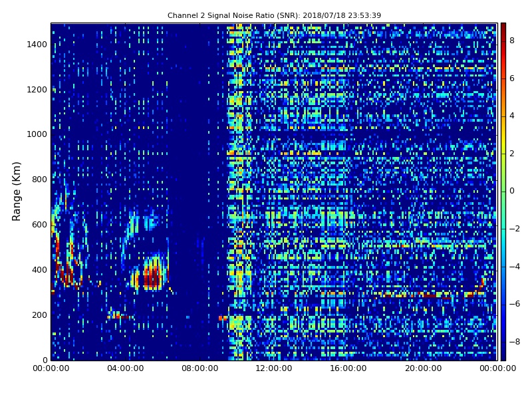Click the 16:00:00 time axis label
This screenshot has width=532, height=399.
348,368
